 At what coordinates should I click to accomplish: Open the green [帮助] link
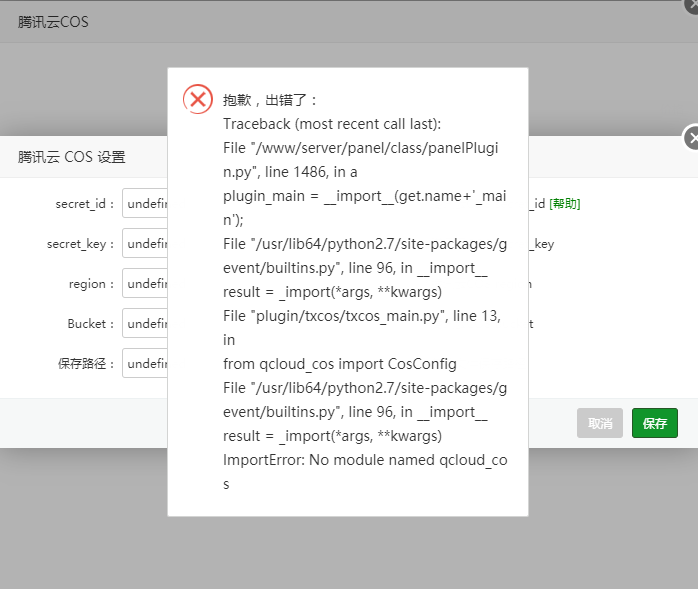[x=564, y=204]
